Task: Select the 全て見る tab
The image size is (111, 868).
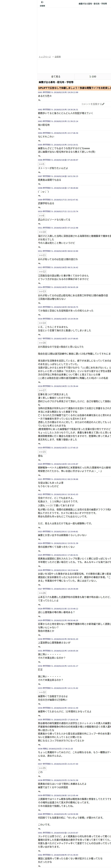Action: coord(56,77)
